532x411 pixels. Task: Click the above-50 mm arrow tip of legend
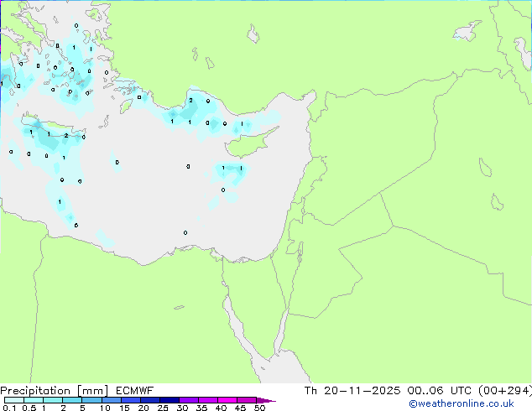(266, 401)
